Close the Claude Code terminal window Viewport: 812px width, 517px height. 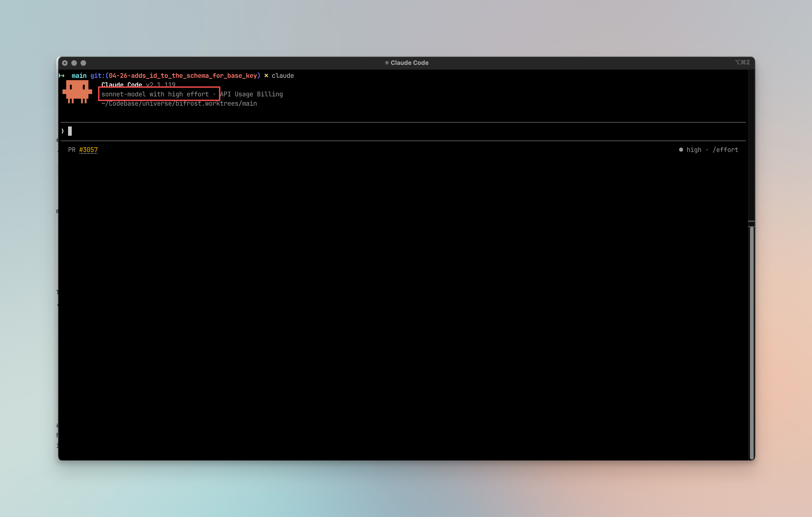(65, 63)
